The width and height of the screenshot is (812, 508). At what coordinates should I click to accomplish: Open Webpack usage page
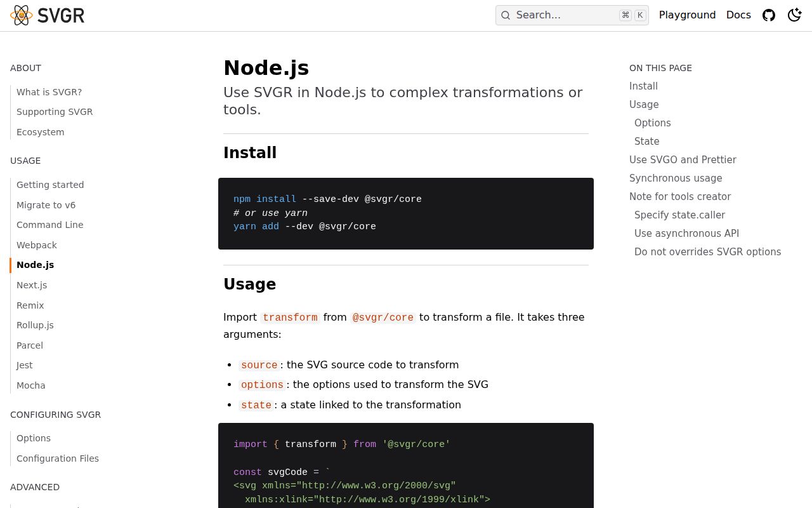pyautogui.click(x=36, y=245)
